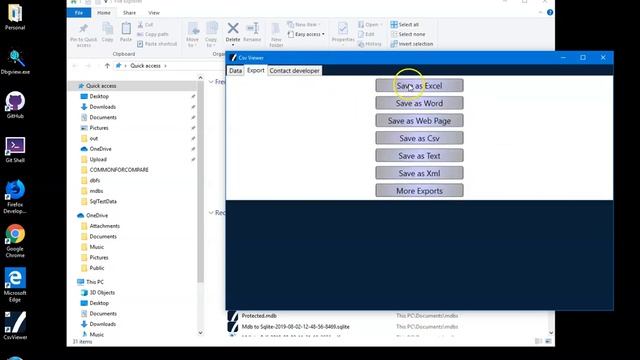The height and width of the screenshot is (360, 640).
Task: Open the View ribbon tab
Action: [154, 13]
